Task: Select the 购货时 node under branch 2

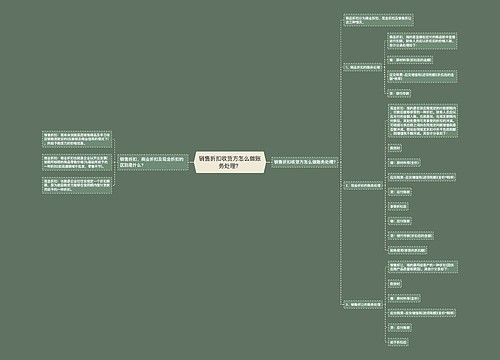Action: point(395,148)
